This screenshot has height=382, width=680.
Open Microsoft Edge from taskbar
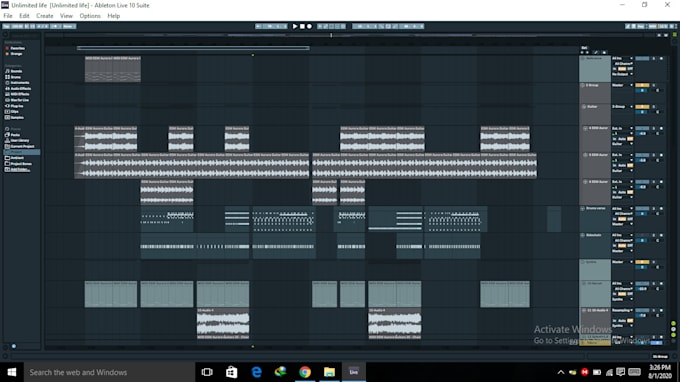tap(256, 372)
